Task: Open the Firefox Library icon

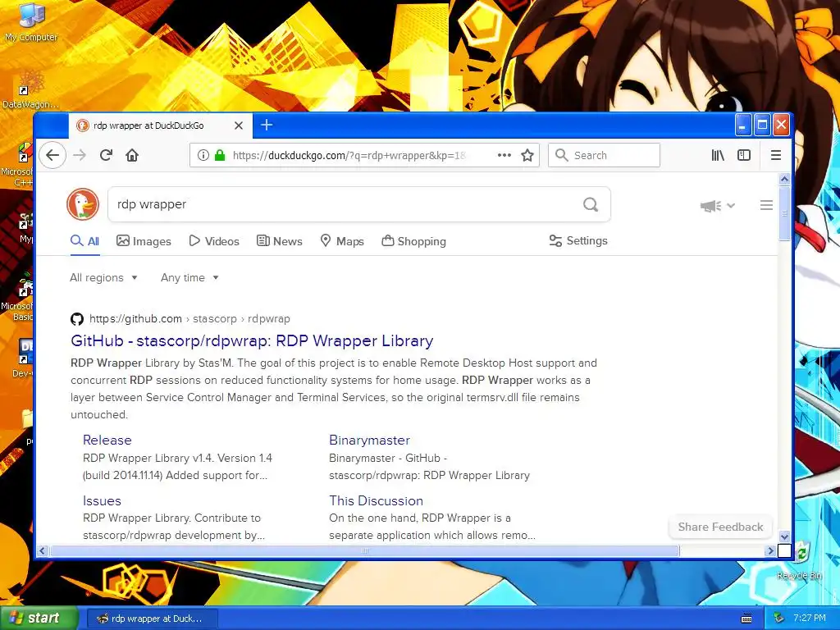Action: [718, 155]
